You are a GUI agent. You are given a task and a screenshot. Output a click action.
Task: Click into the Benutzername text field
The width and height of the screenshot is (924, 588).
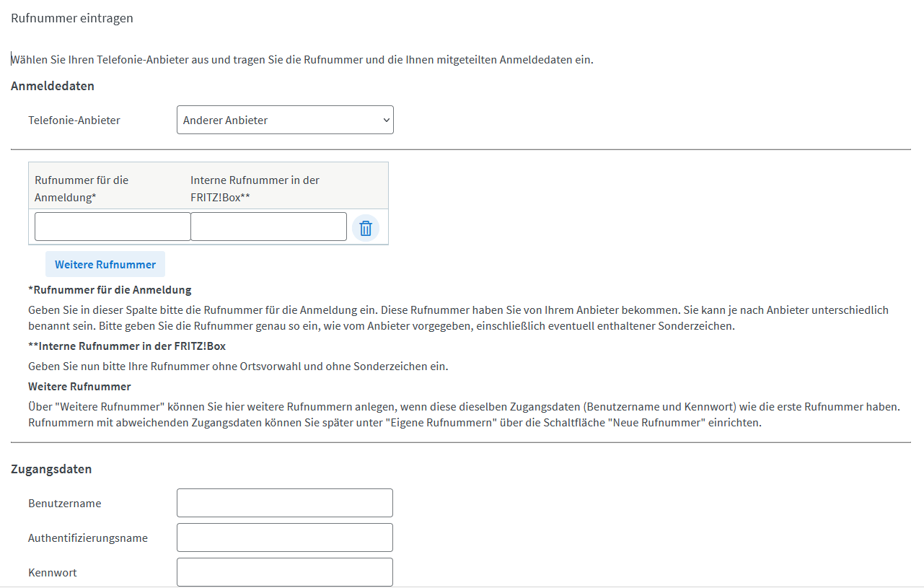tap(285, 503)
